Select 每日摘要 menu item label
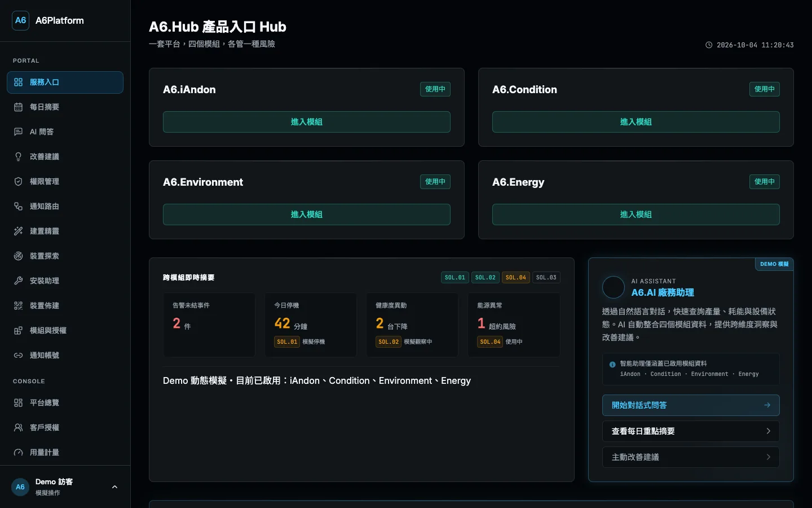The width and height of the screenshot is (812, 508). coord(45,107)
